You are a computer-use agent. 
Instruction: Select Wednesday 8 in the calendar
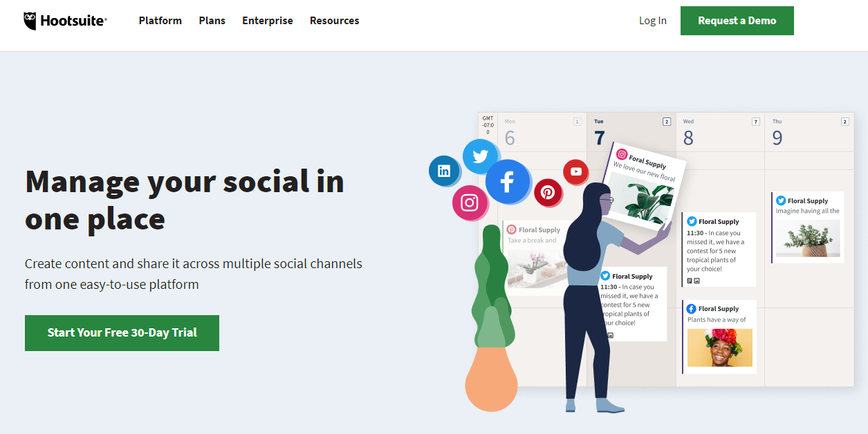tap(688, 138)
